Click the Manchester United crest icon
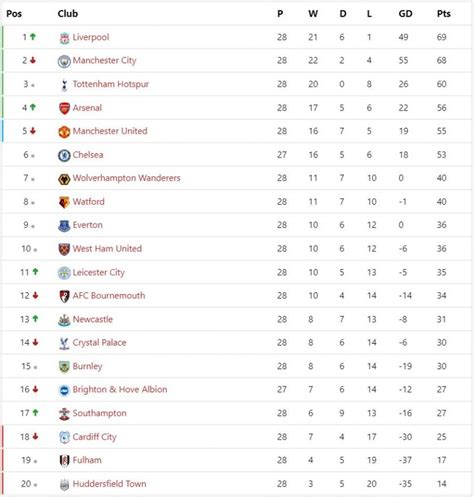474x497 pixels. (x=64, y=132)
